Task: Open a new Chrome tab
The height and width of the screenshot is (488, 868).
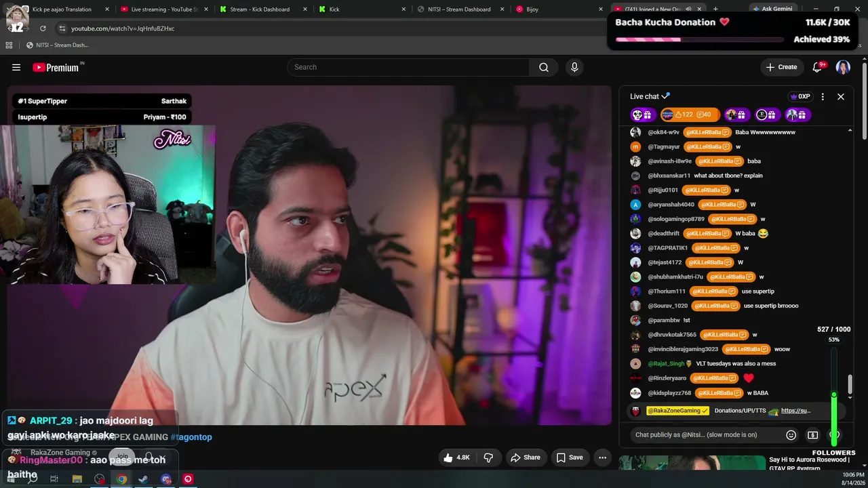Action: coord(715,9)
